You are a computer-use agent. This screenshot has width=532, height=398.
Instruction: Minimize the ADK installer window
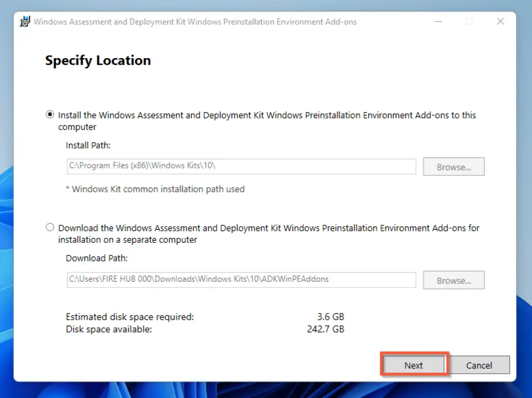click(x=437, y=22)
